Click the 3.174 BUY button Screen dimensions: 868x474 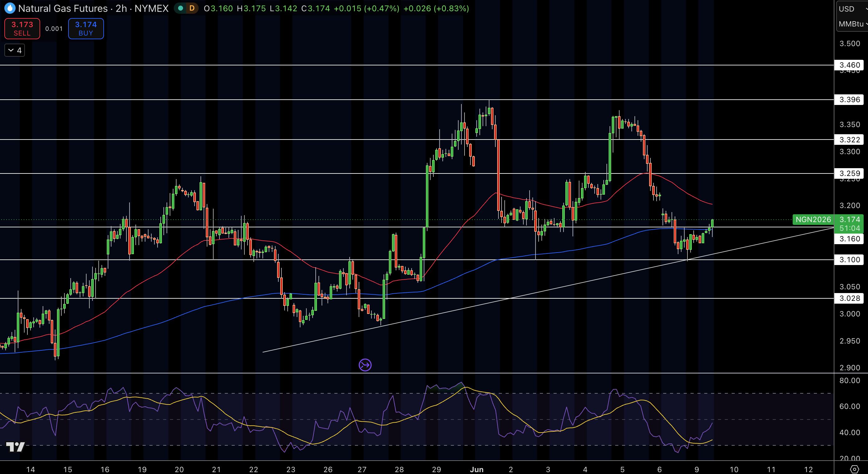point(86,29)
